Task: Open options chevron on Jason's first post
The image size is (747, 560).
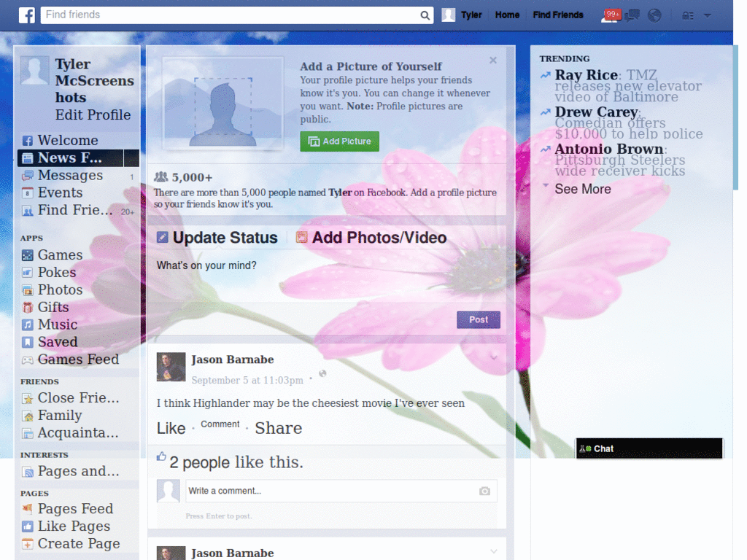Action: coord(494,358)
